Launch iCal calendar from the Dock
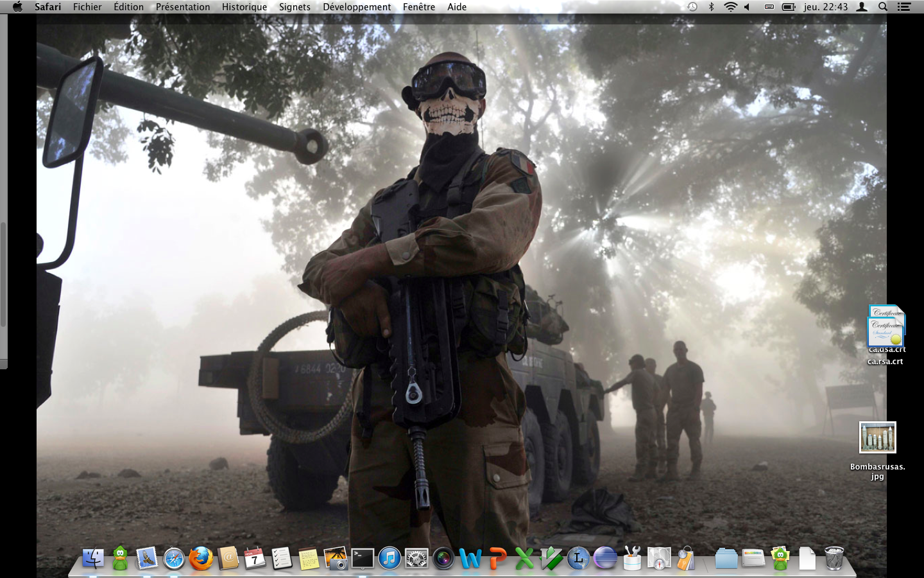The height and width of the screenshot is (578, 924). click(x=255, y=558)
